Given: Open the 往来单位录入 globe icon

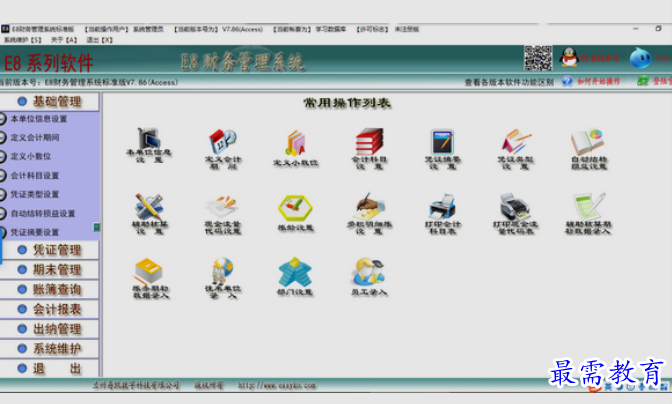Looking at the screenshot, I should (x=222, y=278).
